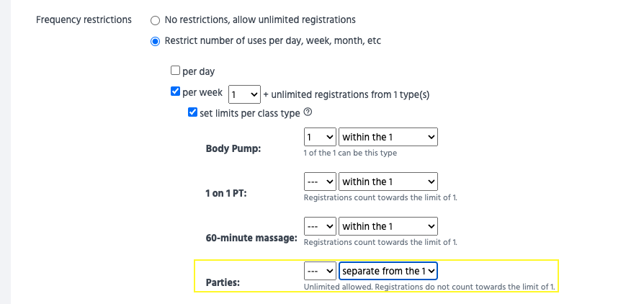Image resolution: width=644 pixels, height=304 pixels.
Task: Uncheck the per week checkbox
Action: pyautogui.click(x=175, y=92)
